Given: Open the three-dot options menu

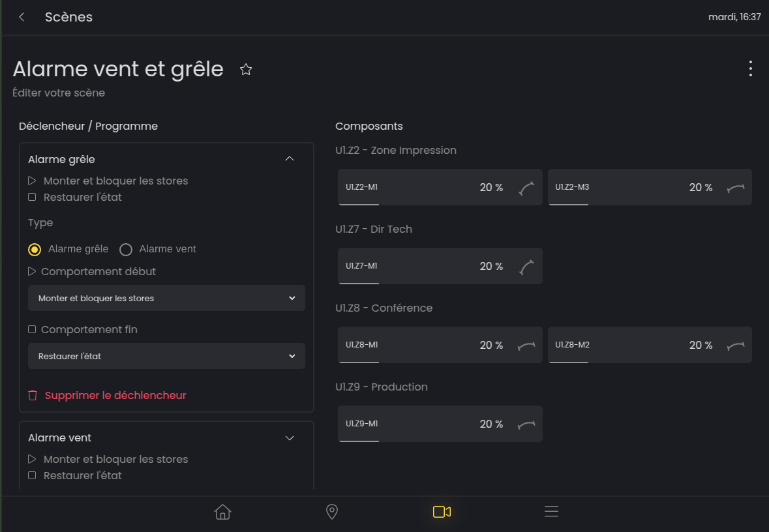Looking at the screenshot, I should click(x=751, y=68).
